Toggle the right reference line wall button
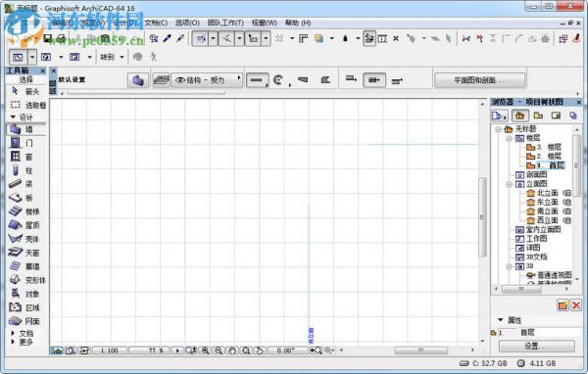This screenshot has height=374, width=588. 397,80
